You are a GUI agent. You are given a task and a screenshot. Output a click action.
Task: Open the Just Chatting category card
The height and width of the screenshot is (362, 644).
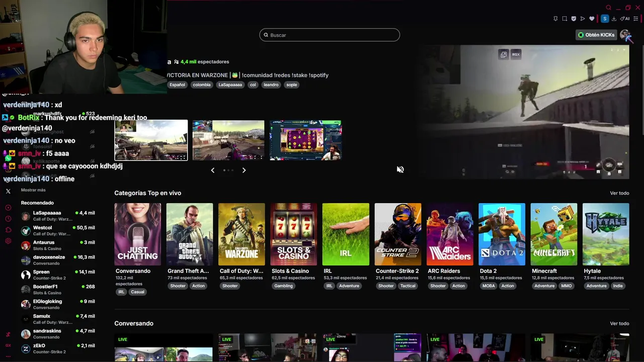(x=137, y=234)
